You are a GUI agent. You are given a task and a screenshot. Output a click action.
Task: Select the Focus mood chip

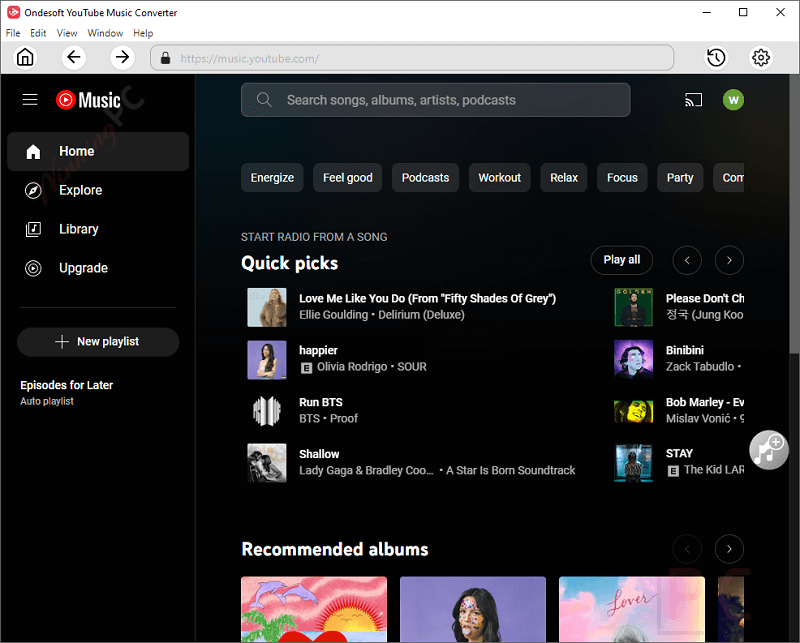click(622, 178)
